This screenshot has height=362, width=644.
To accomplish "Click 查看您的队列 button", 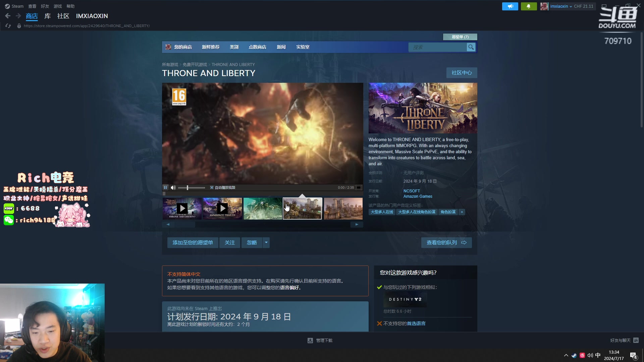I will (x=446, y=243).
